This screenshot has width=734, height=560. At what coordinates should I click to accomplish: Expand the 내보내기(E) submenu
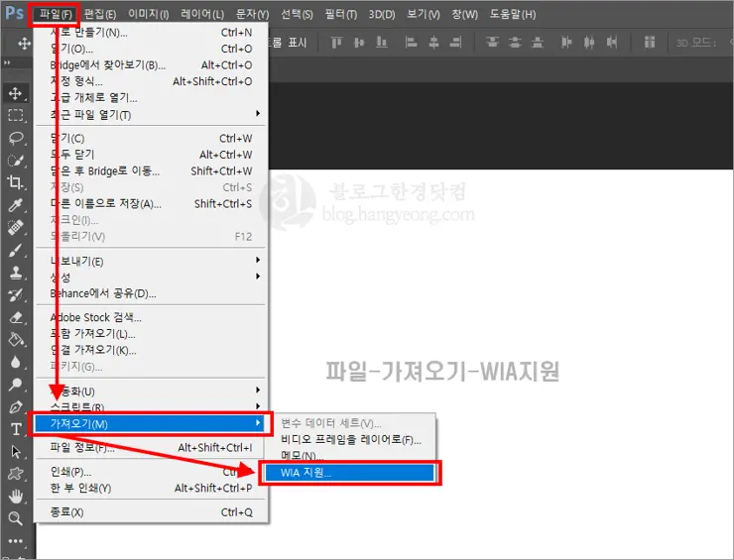(x=150, y=261)
